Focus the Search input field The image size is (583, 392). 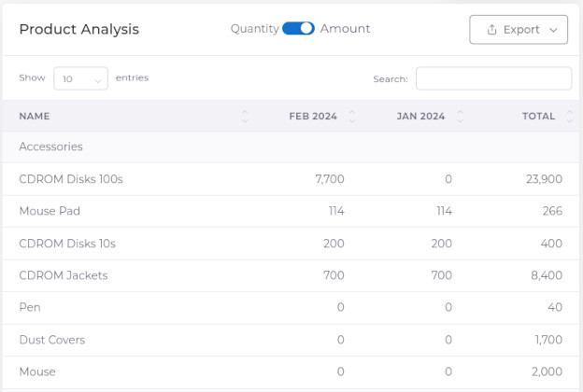tap(493, 78)
